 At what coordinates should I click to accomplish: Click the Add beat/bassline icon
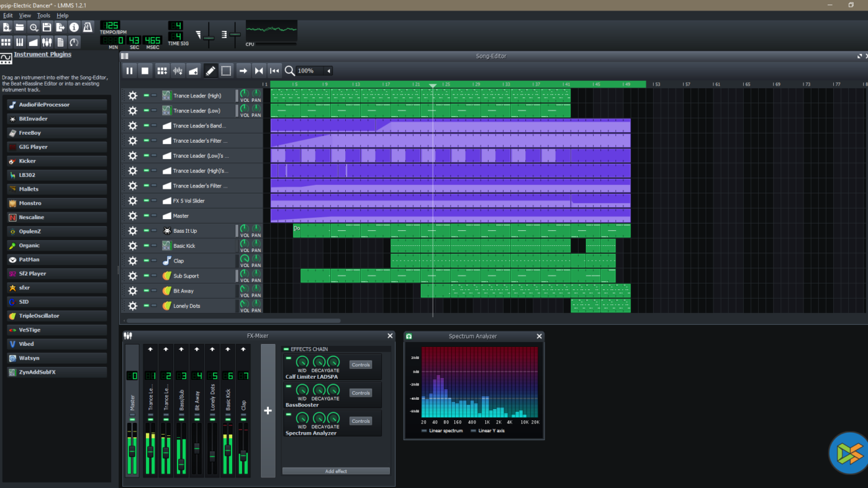[x=162, y=71]
